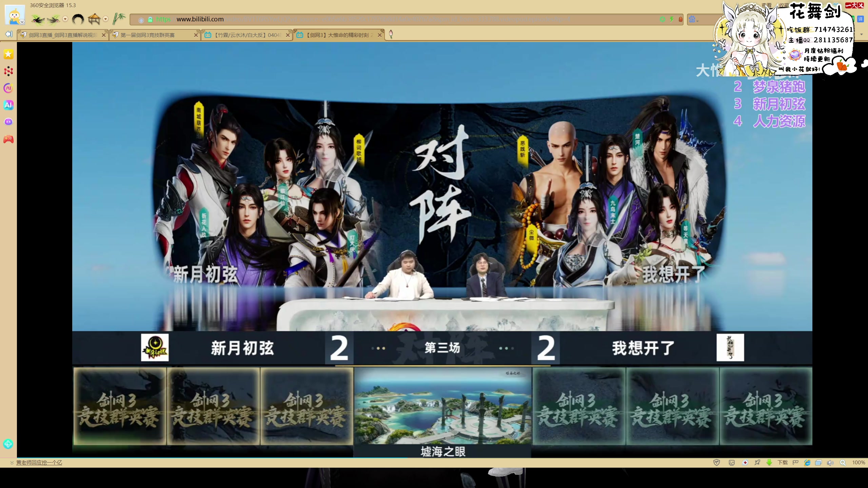This screenshot has height=488, width=868.
Task: Click the 第三场 round label
Action: pyautogui.click(x=442, y=348)
